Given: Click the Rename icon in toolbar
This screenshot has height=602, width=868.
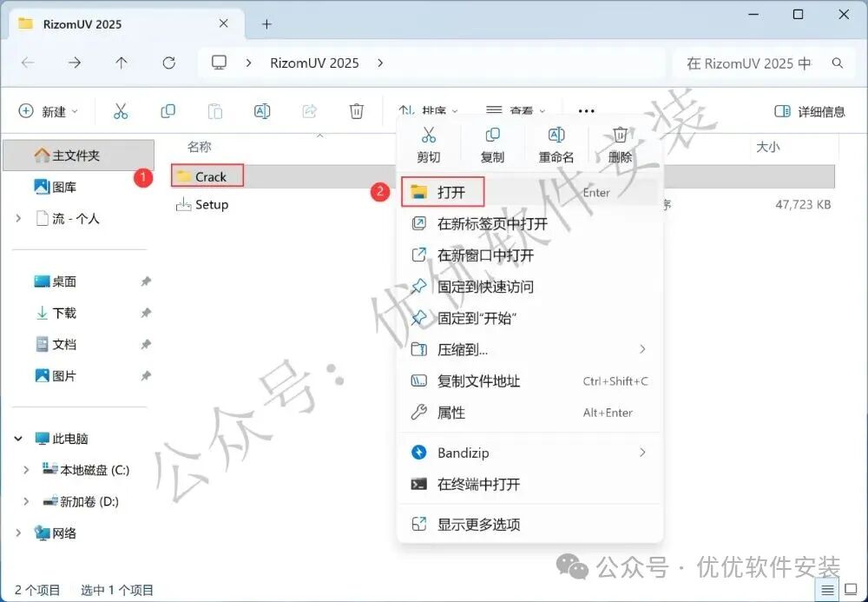Looking at the screenshot, I should [262, 111].
